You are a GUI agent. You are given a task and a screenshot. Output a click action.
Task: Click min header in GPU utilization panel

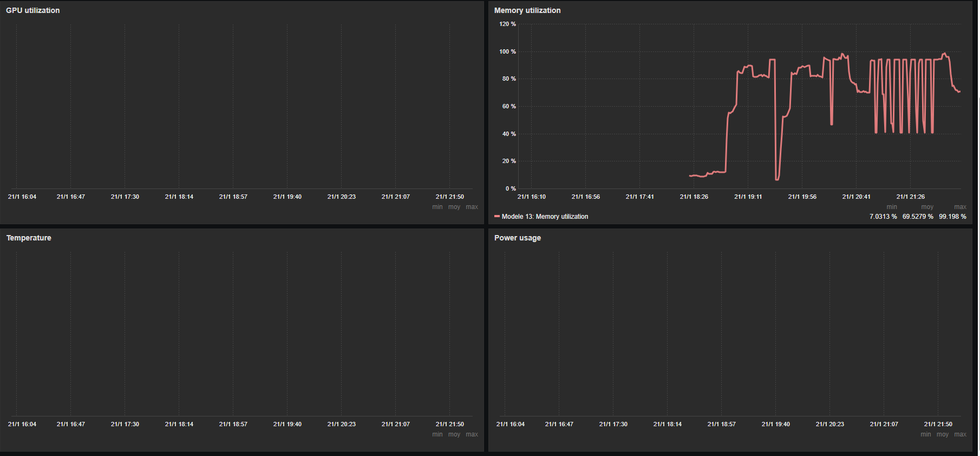437,207
